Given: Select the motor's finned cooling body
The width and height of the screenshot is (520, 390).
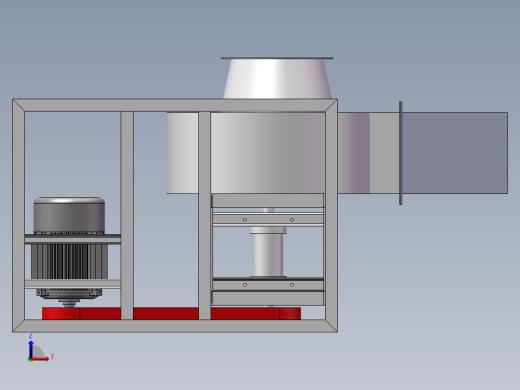Looking at the screenshot, I should coord(69,261).
